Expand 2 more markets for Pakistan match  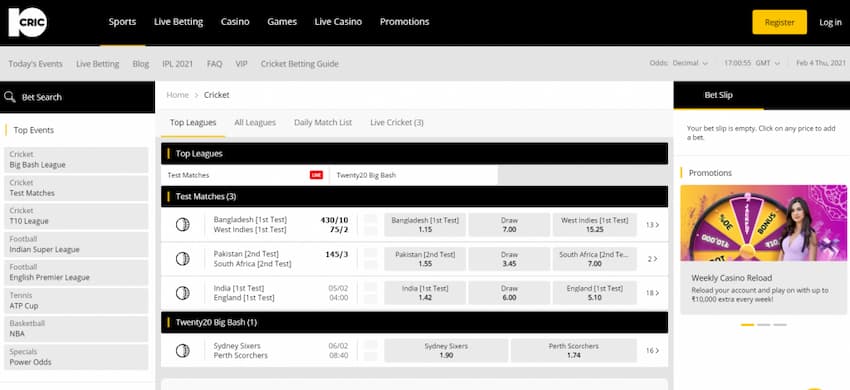click(653, 259)
